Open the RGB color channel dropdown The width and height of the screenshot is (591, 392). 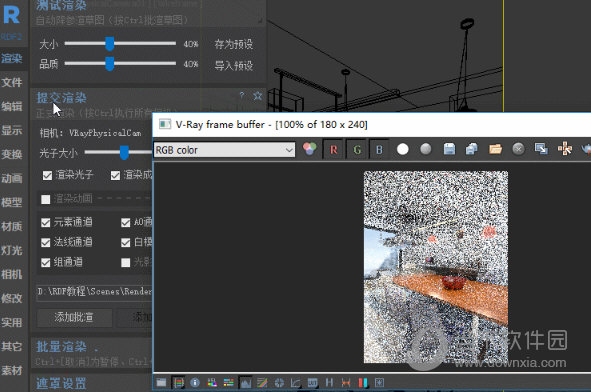point(224,150)
